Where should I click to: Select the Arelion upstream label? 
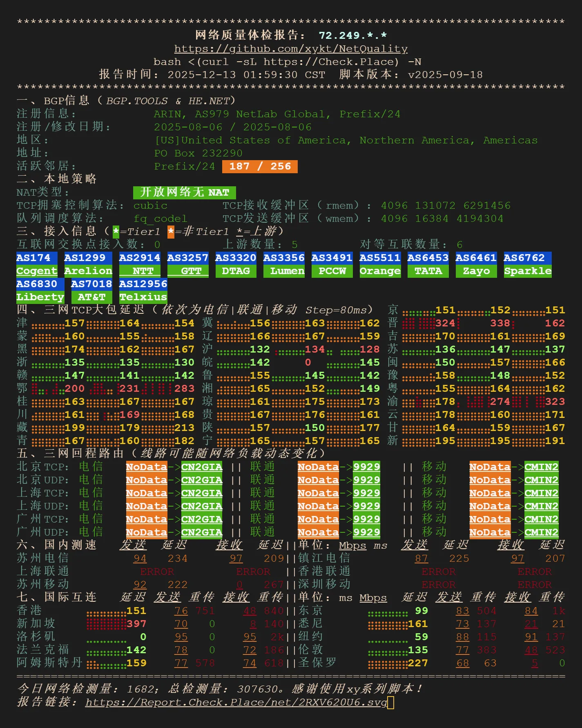coord(88,271)
